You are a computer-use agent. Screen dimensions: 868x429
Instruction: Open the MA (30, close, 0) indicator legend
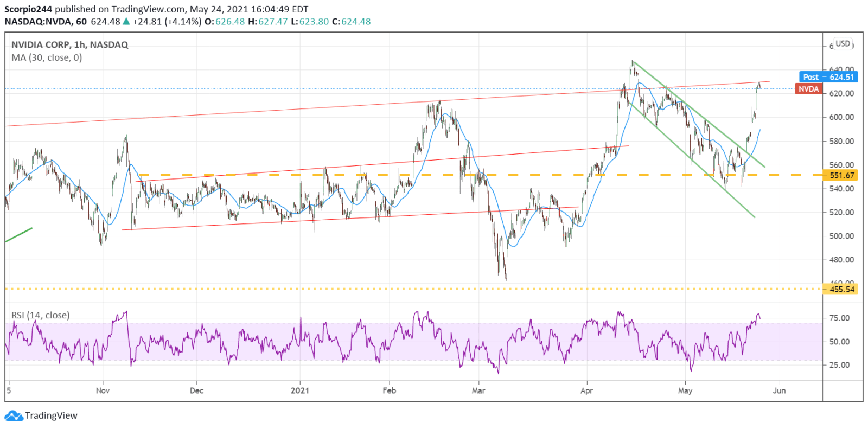click(x=47, y=57)
